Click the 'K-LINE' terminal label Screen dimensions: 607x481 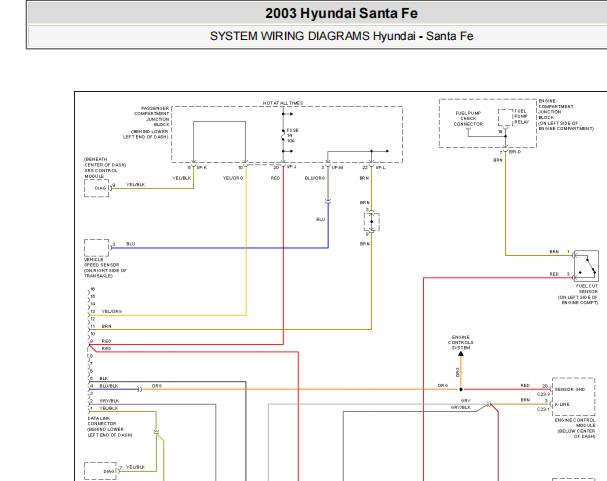click(x=562, y=404)
